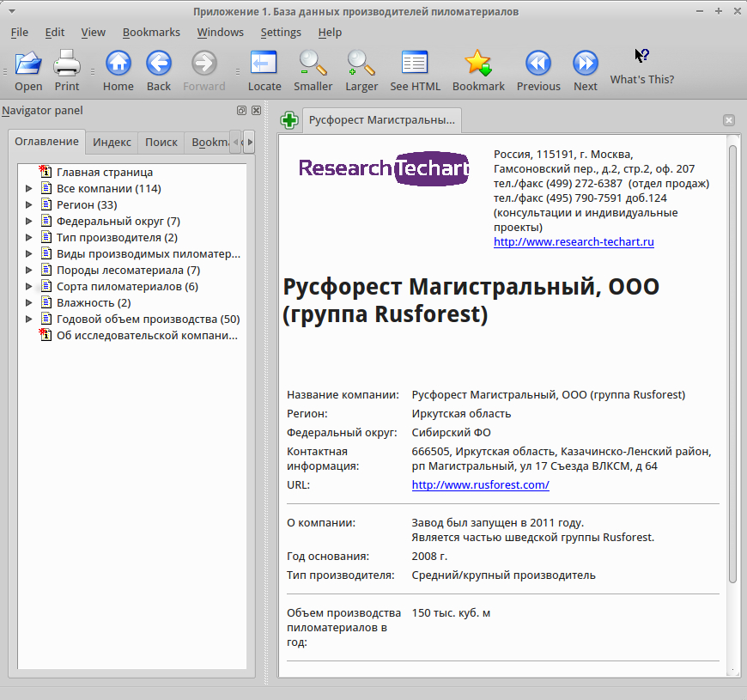Click the text Средний/крупный производитель
This screenshot has height=700, width=747.
[503, 575]
